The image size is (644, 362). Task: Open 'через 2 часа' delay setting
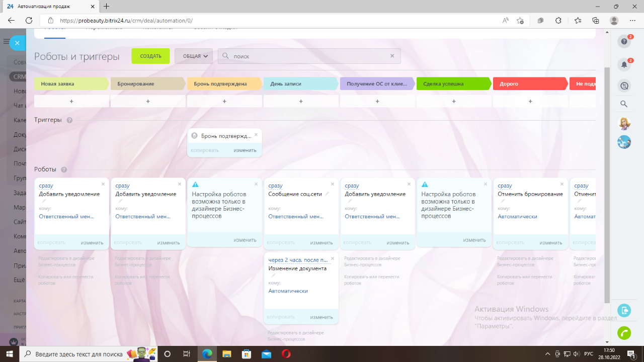(x=298, y=260)
